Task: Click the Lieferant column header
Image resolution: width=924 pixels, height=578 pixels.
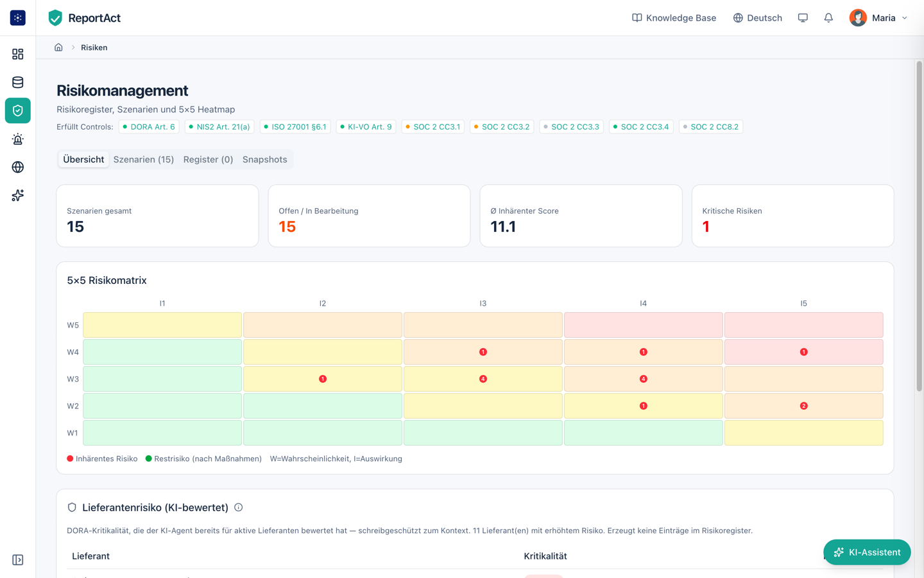Action: (90, 556)
